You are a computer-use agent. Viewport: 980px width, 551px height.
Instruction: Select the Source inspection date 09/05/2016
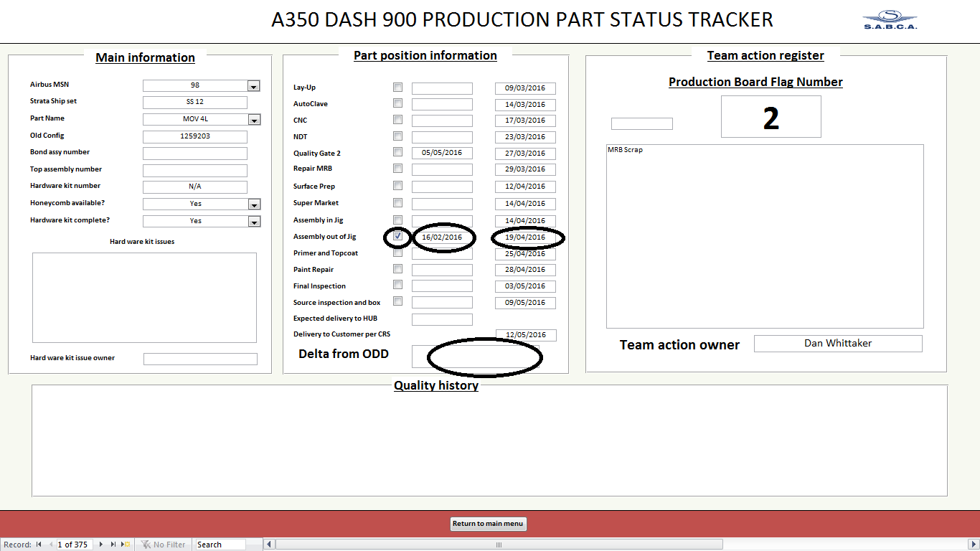[x=525, y=303]
